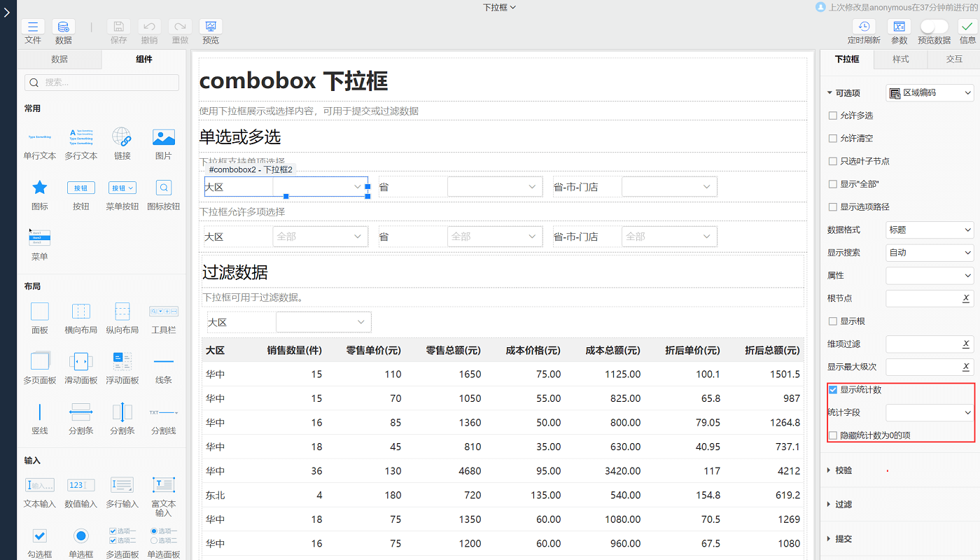
Task: Click the Preview (预览) toolbar icon
Action: [x=211, y=27]
